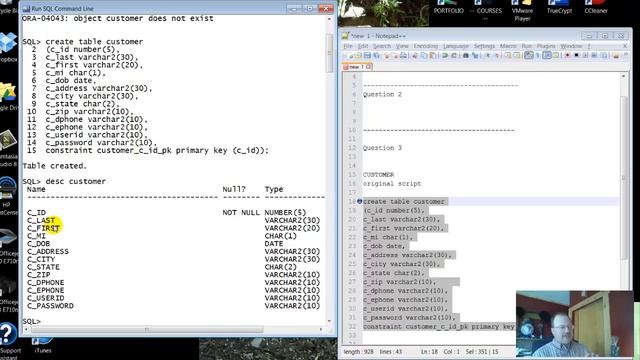Click the SQL window scroll-right arrow

coord(321,329)
